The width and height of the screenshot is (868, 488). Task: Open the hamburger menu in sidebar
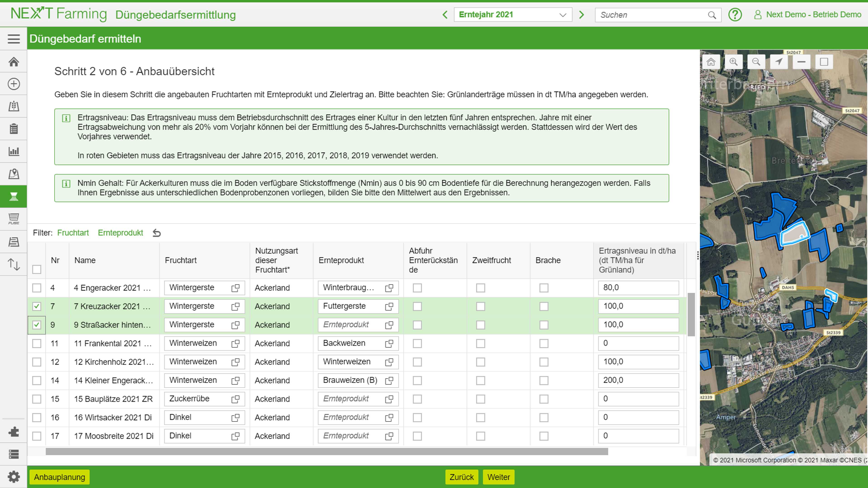click(x=14, y=39)
